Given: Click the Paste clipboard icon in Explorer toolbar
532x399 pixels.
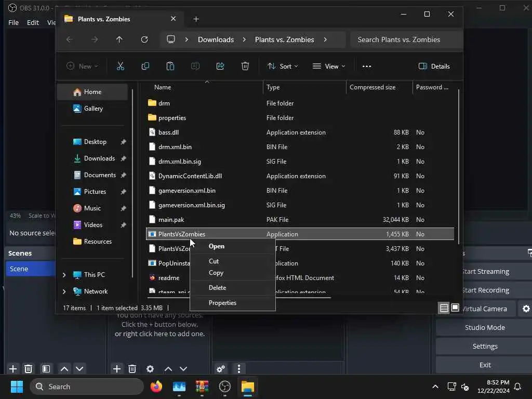Looking at the screenshot, I should click(x=170, y=66).
